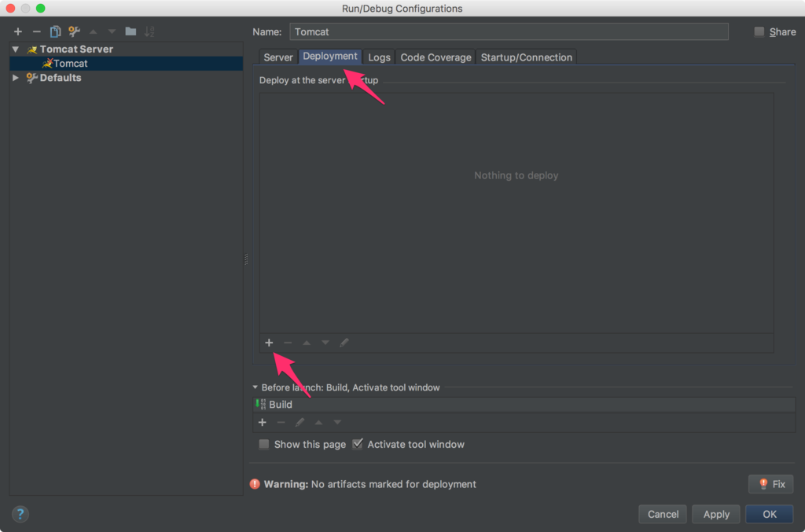805x532 pixels.
Task: Edit the Before launch task with the pencil
Action: (300, 422)
